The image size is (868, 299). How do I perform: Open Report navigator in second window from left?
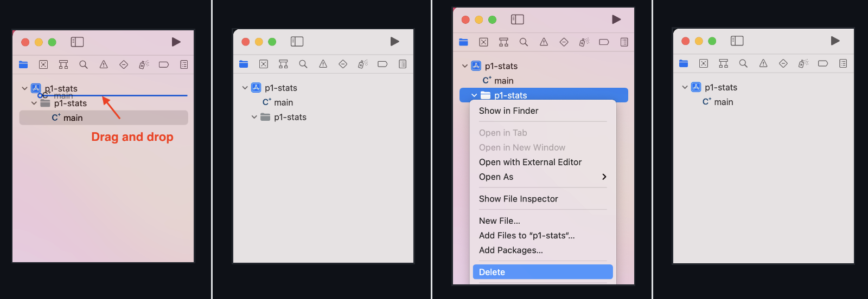403,64
